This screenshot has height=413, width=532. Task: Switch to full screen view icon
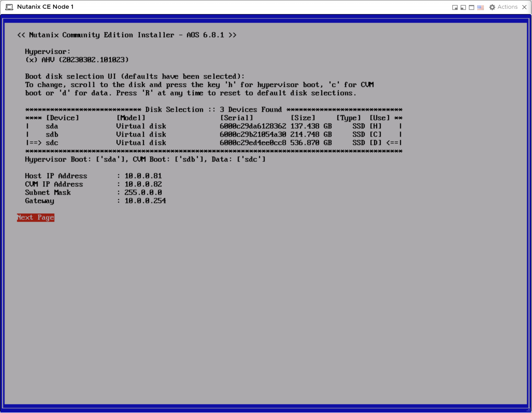471,7
